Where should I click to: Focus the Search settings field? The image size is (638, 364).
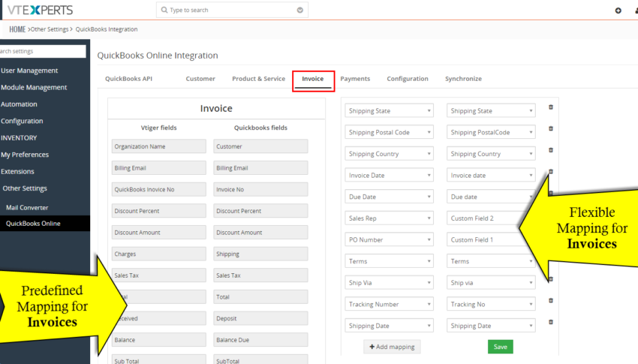point(43,51)
